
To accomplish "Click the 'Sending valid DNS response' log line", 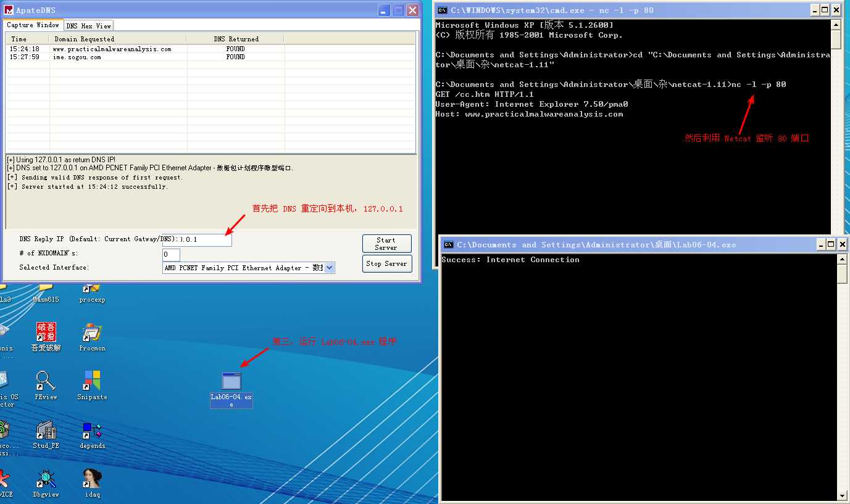I will click(95, 177).
